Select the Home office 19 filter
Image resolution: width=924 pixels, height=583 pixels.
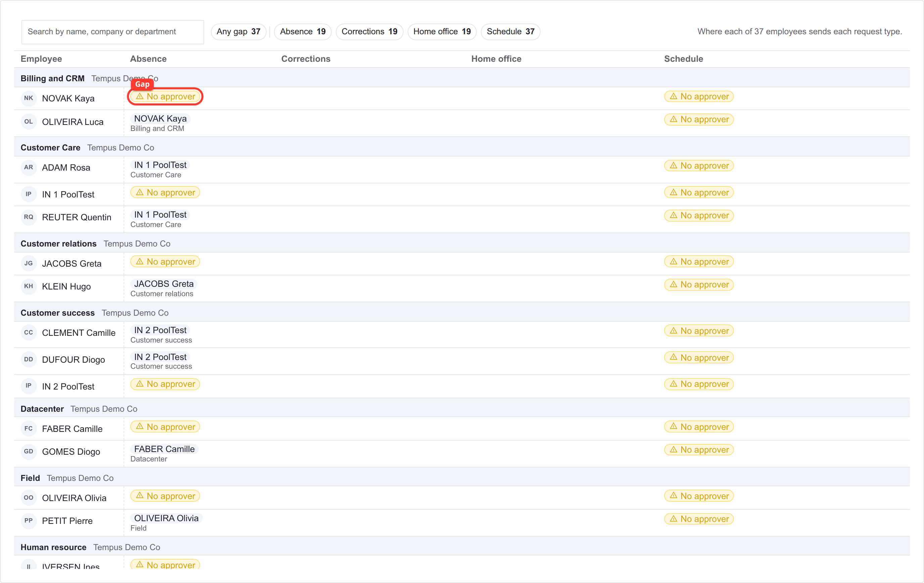coord(442,32)
